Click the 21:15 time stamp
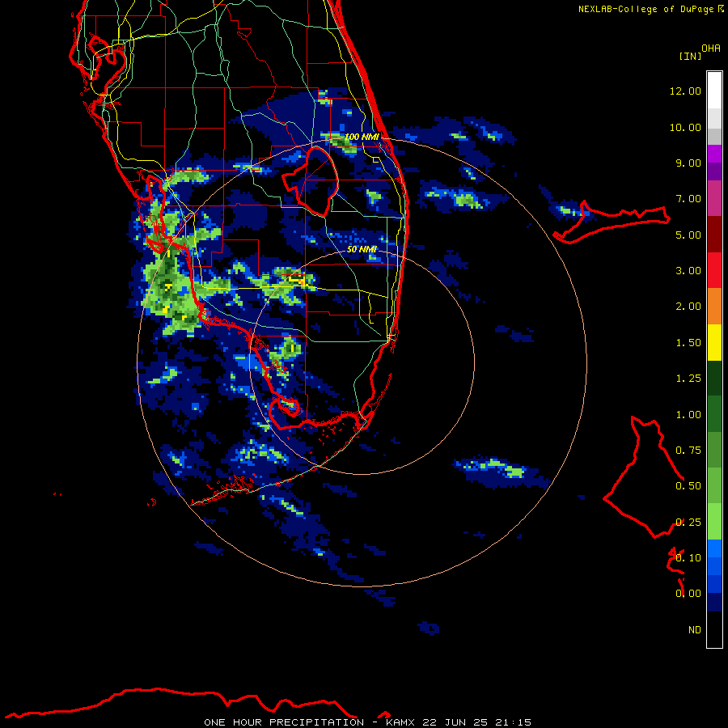 (x=513, y=722)
